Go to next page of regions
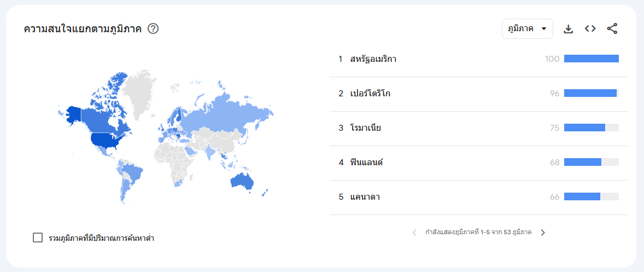The image size is (644, 272). click(x=543, y=233)
